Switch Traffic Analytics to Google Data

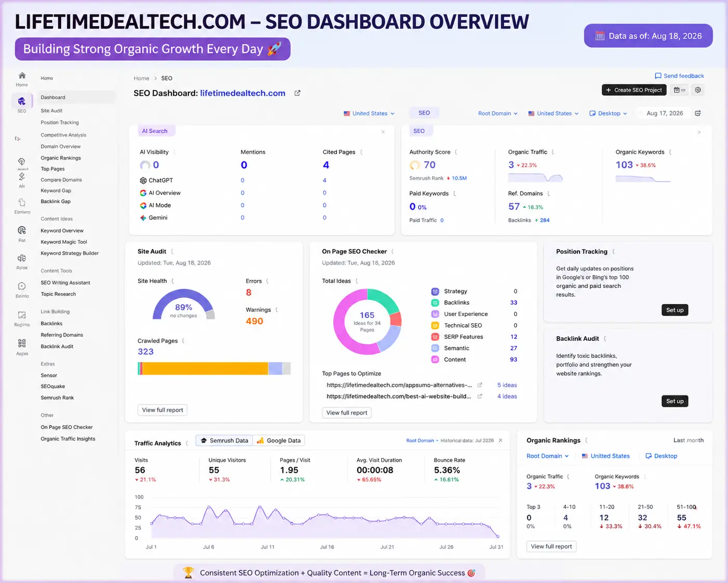(x=279, y=441)
